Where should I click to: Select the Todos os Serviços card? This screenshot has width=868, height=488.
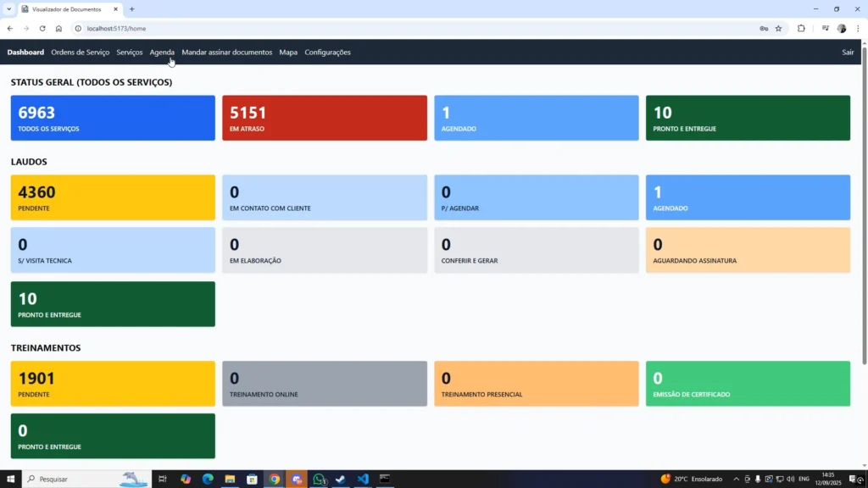[x=113, y=118]
